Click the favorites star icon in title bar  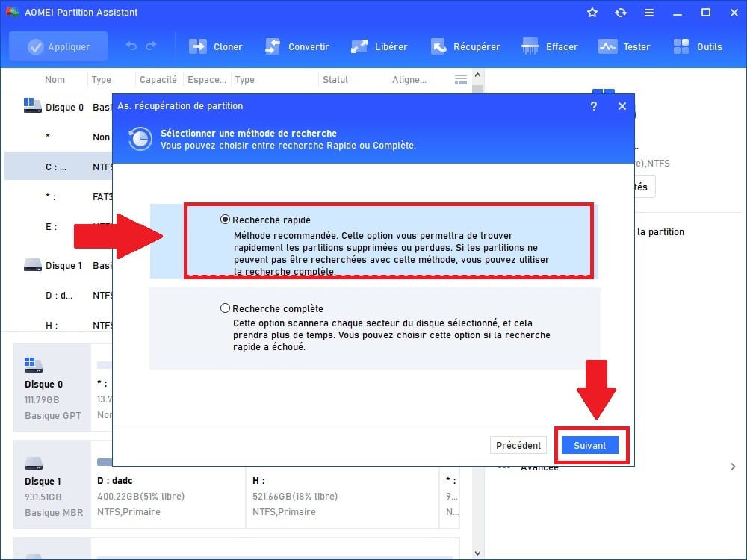pyautogui.click(x=592, y=13)
